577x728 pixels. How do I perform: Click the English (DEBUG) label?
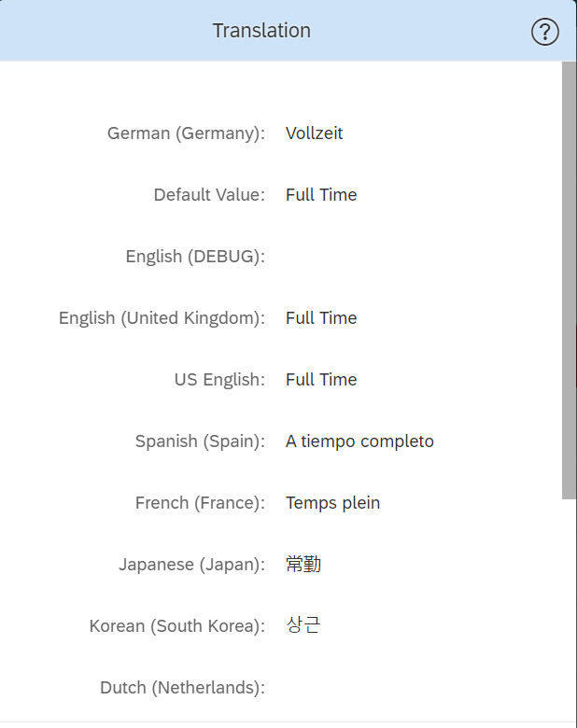(195, 257)
